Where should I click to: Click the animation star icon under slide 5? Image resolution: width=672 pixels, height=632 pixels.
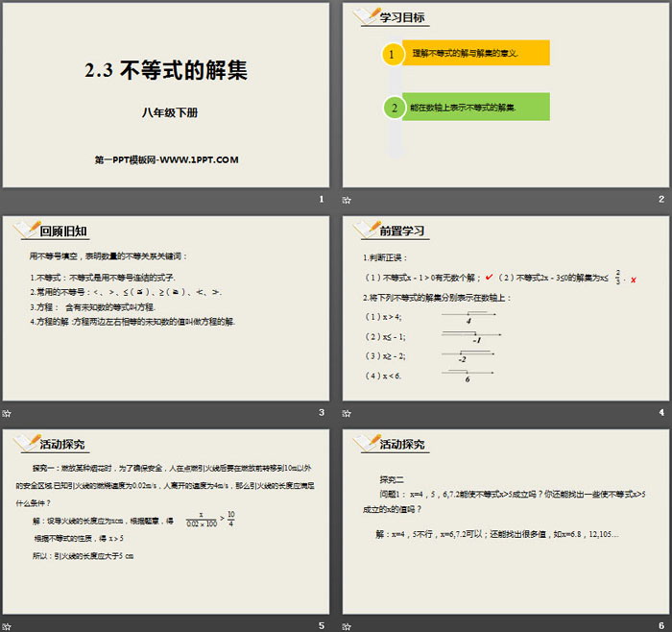7,625
